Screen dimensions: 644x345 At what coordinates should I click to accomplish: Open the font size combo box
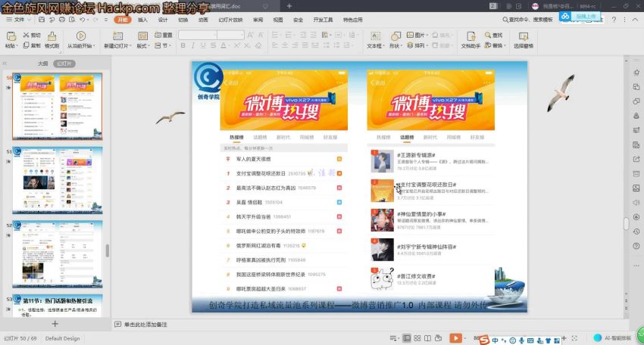coord(231,35)
